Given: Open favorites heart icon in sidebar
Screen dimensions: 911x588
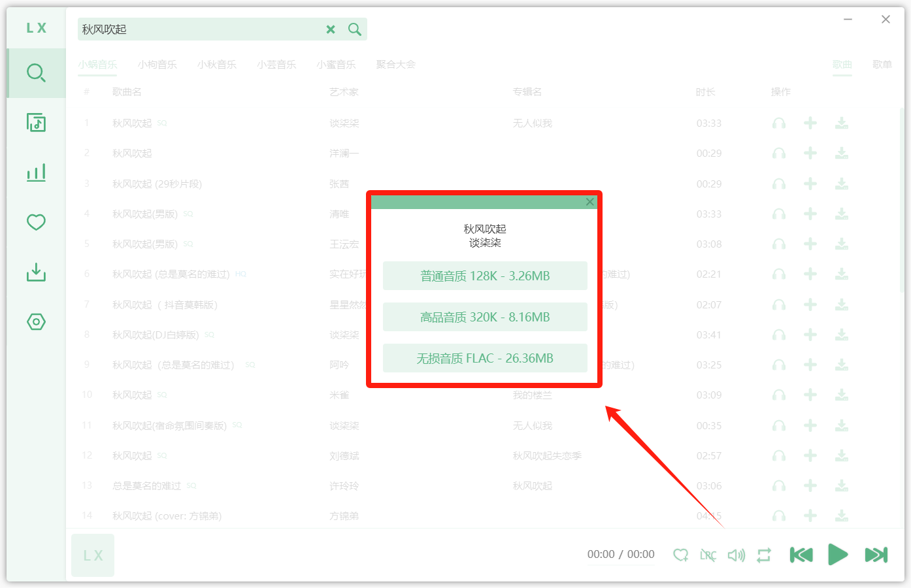Looking at the screenshot, I should coord(36,222).
